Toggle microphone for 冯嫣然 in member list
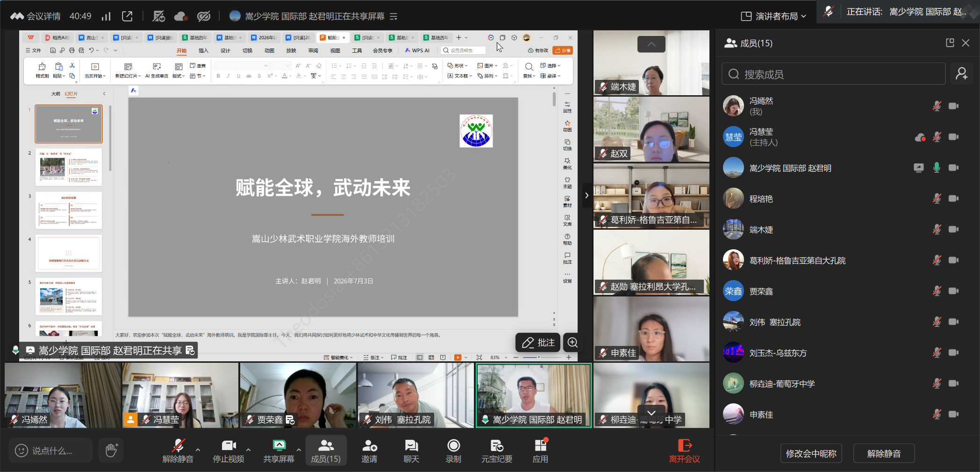Screen dimensions: 980x472 click(x=937, y=106)
